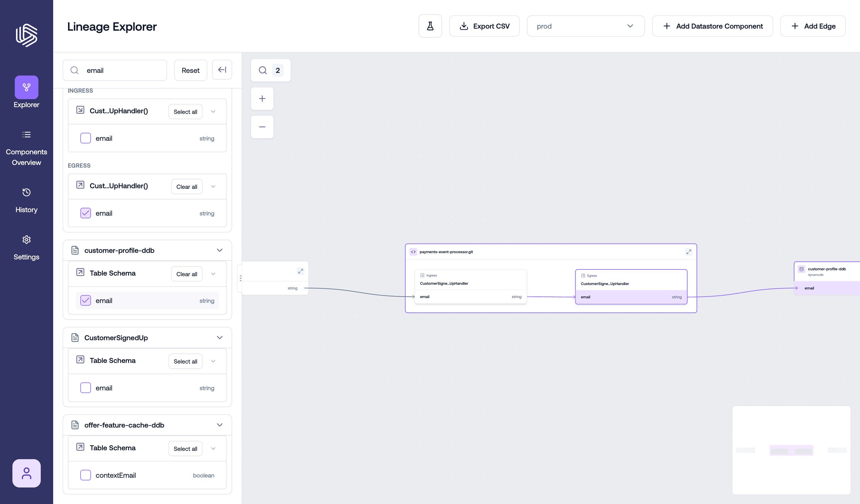Click CustomerSignedUp Table Schema arrow icon

pos(80,359)
